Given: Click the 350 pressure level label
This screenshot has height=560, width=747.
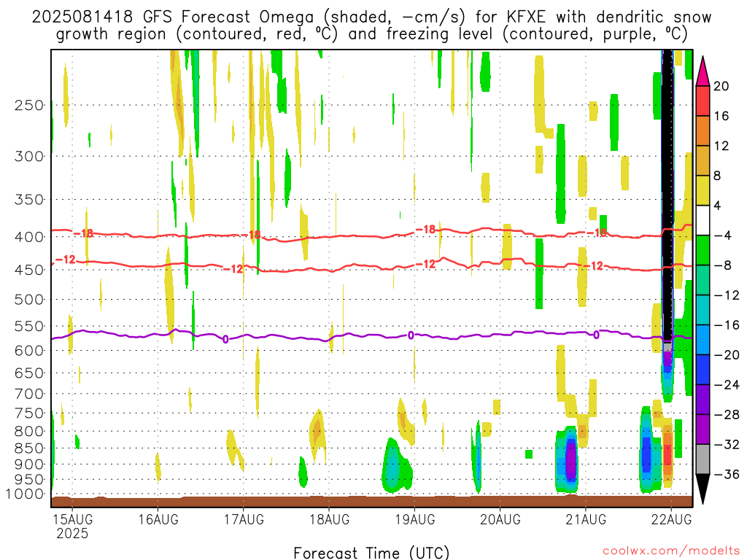Looking at the screenshot, I should [x=29, y=200].
